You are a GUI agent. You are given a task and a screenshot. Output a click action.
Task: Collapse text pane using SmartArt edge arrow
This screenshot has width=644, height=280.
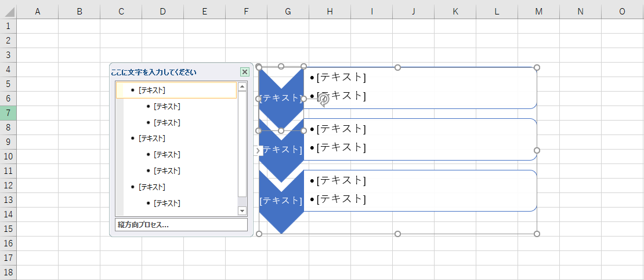(258, 151)
